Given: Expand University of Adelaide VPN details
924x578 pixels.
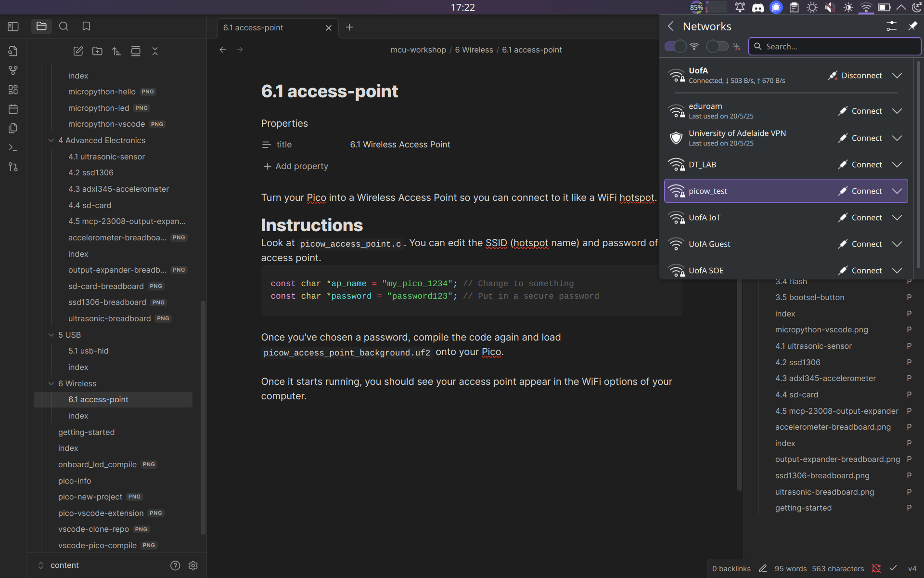Looking at the screenshot, I should pos(897,138).
